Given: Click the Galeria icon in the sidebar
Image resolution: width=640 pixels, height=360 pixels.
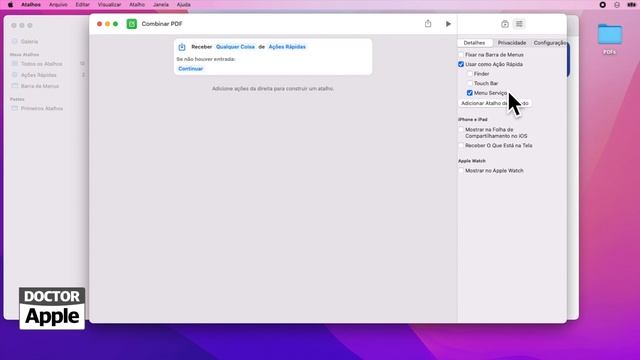Looking at the screenshot, I should point(15,42).
